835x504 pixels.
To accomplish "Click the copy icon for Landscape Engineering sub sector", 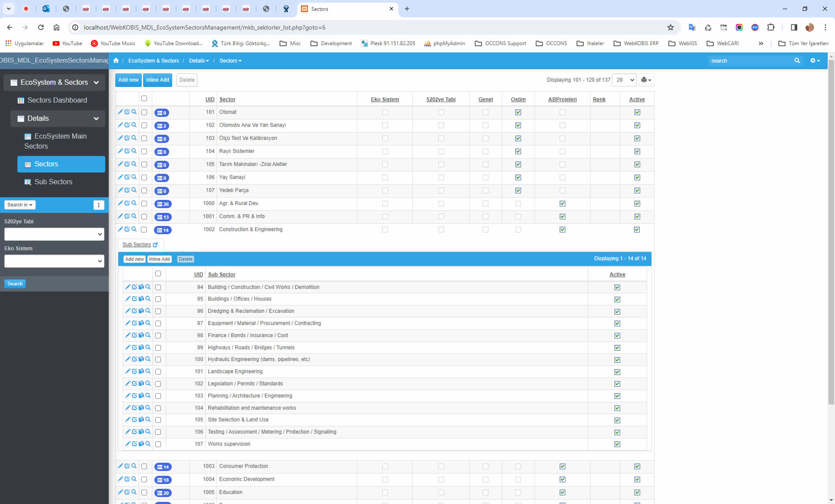I will point(141,371).
